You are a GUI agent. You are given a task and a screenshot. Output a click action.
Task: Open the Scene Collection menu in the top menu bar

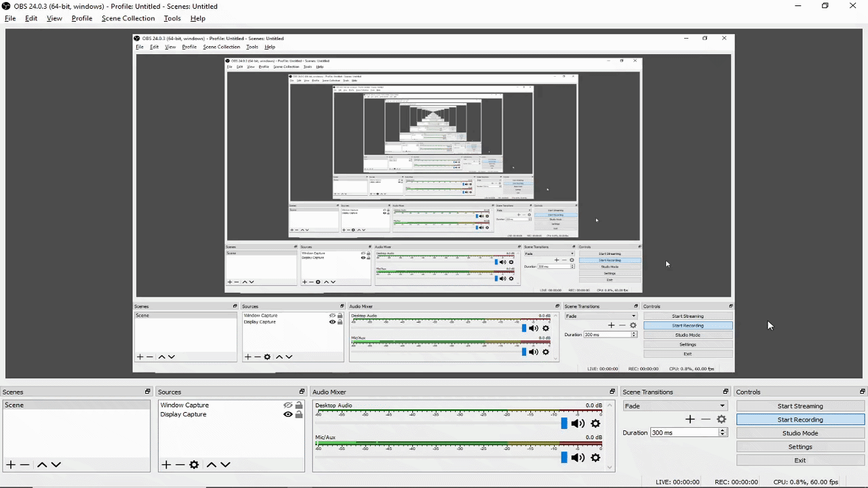pyautogui.click(x=128, y=18)
